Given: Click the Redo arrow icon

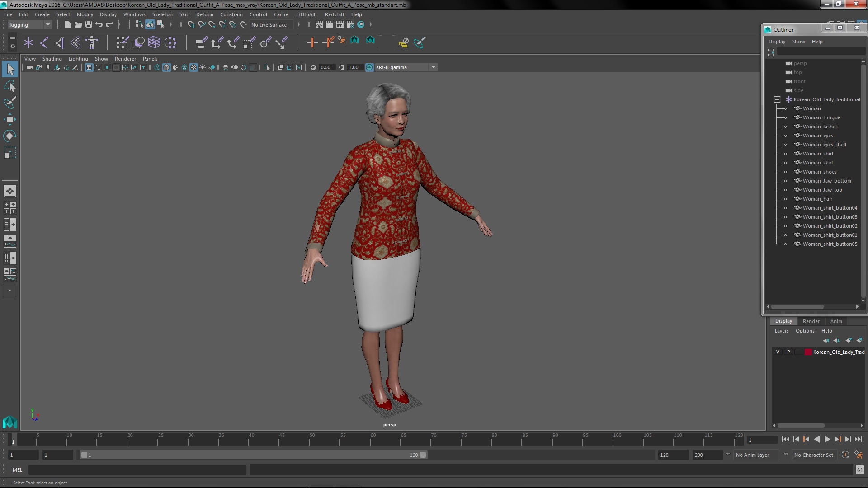Looking at the screenshot, I should [x=109, y=25].
